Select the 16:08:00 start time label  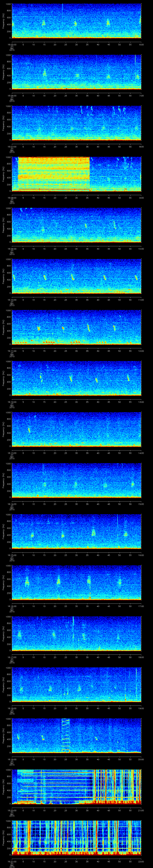click(x=12, y=198)
